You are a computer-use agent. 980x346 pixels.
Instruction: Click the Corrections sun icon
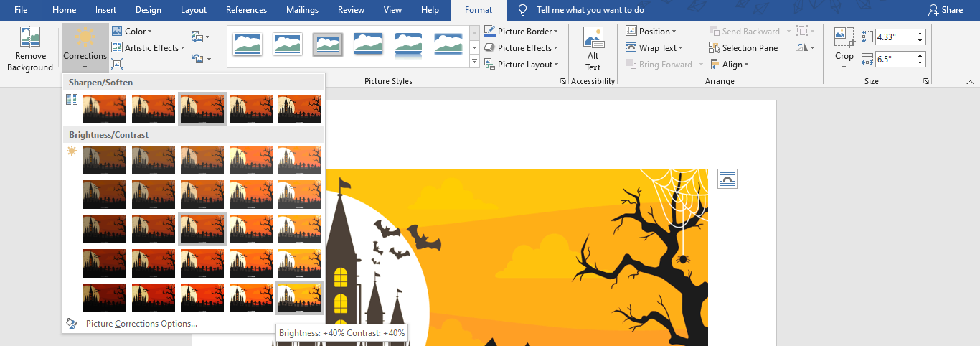85,37
